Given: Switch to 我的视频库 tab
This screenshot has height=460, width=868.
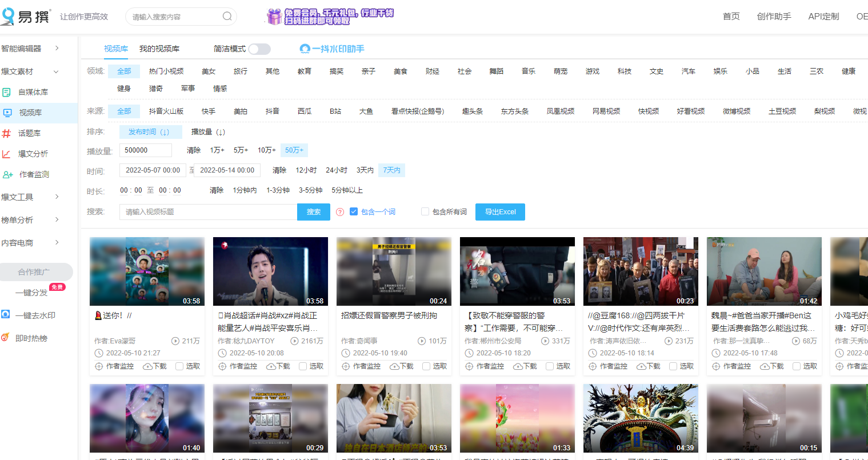Looking at the screenshot, I should click(x=159, y=49).
